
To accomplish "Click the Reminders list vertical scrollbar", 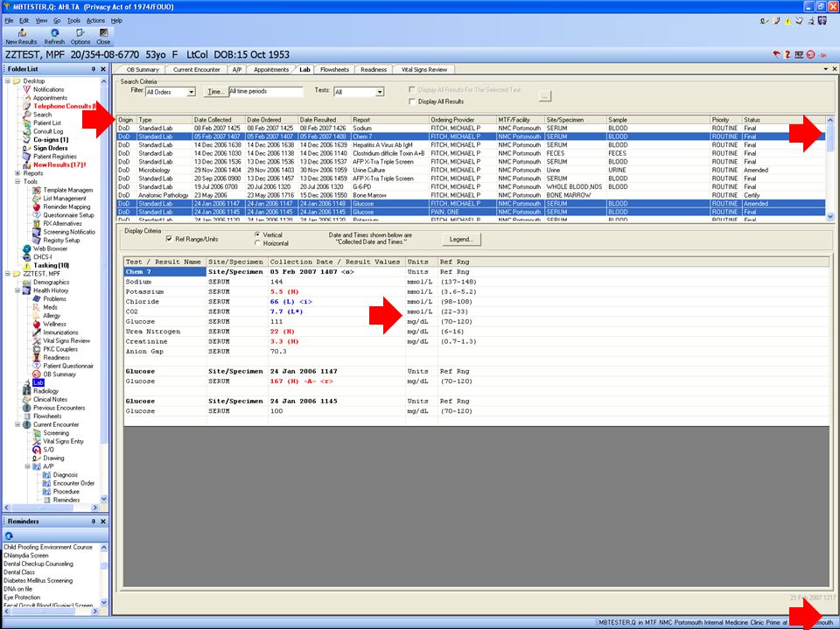I will click(x=104, y=576).
